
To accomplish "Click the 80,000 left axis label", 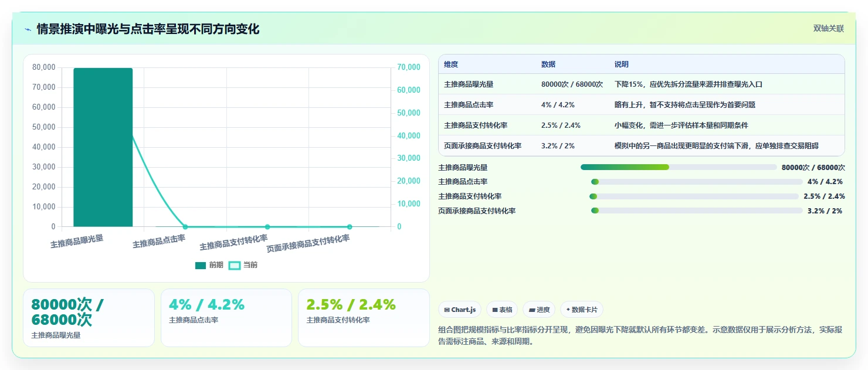I will coord(44,67).
